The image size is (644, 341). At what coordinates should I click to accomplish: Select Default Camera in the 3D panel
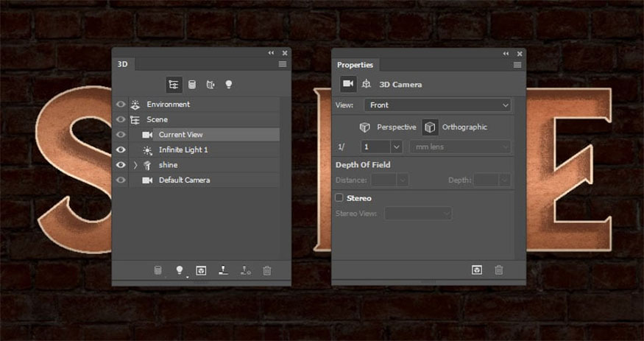184,180
